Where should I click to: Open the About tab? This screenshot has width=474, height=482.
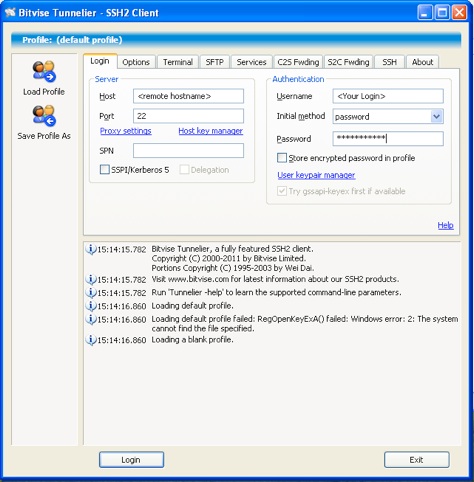pyautogui.click(x=422, y=62)
